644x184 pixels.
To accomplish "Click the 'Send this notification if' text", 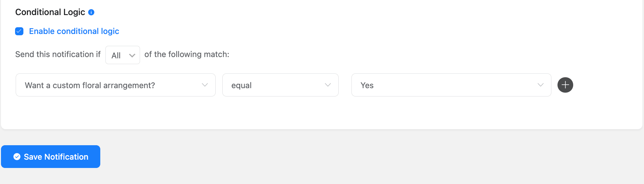I will (58, 54).
